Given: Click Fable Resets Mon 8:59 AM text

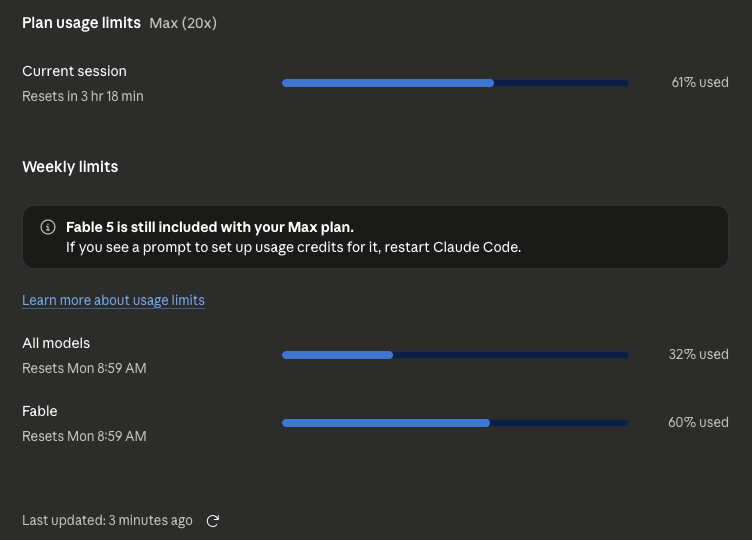Looking at the screenshot, I should pos(84,436).
